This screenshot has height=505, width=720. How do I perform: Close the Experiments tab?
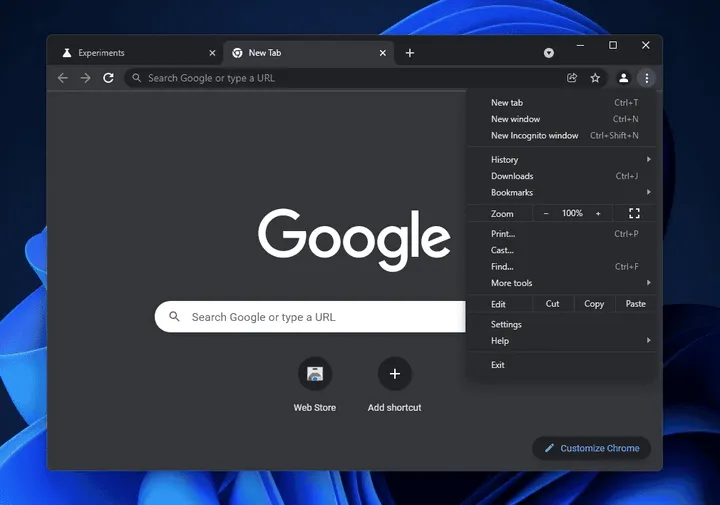212,53
